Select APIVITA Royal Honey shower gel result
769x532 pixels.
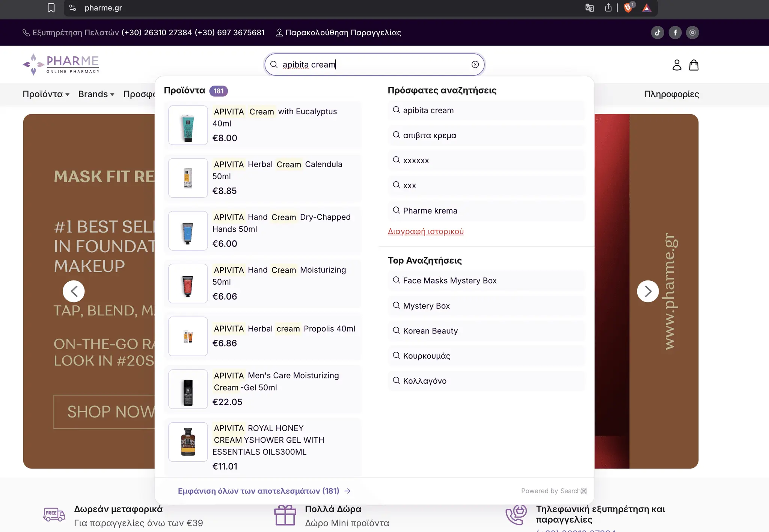(x=263, y=447)
